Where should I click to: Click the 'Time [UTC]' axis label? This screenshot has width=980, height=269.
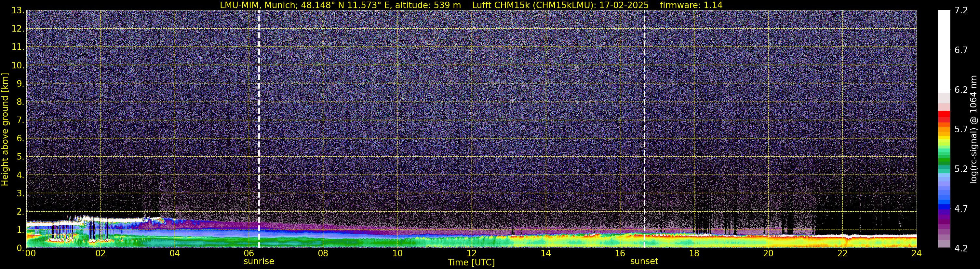click(x=471, y=262)
